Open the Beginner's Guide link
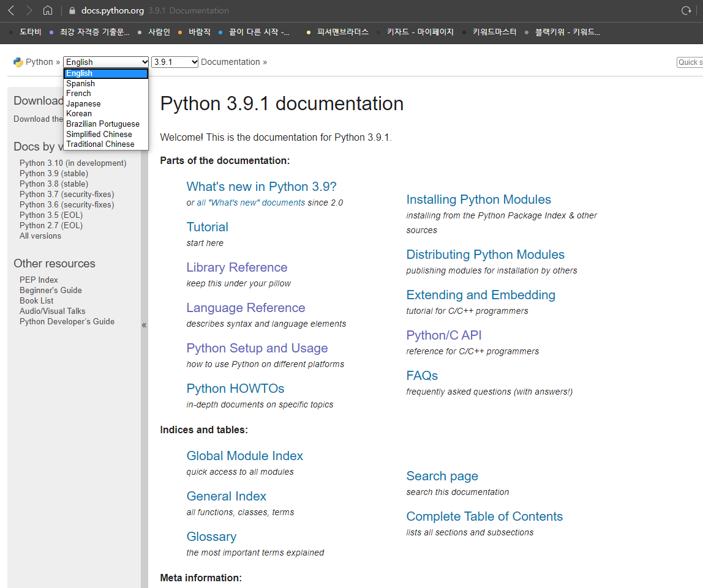The height and width of the screenshot is (588, 703). pyautogui.click(x=51, y=290)
